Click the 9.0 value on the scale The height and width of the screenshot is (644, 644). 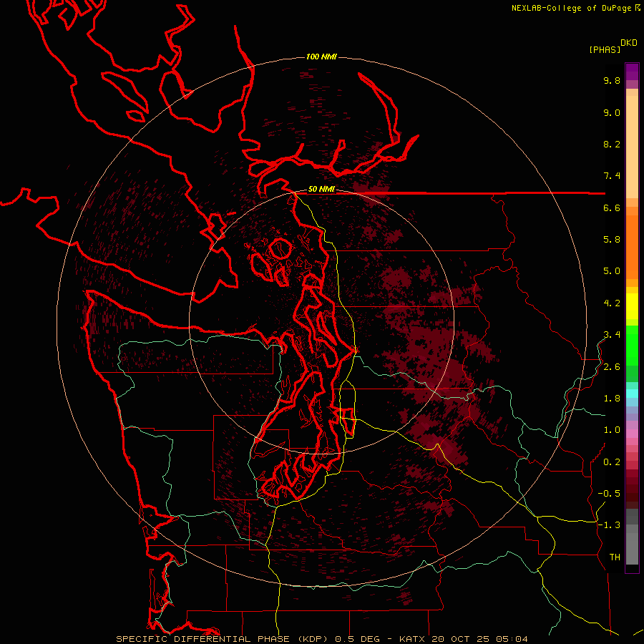612,112
